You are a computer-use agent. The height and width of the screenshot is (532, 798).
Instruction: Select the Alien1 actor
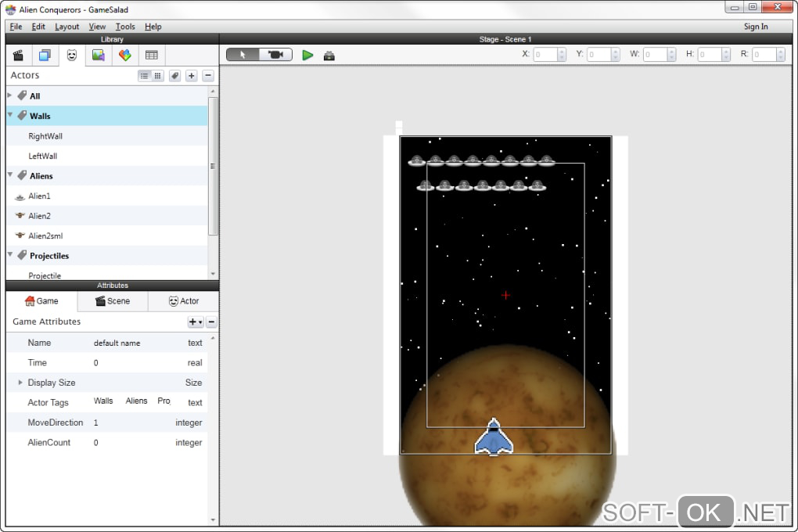pos(107,196)
